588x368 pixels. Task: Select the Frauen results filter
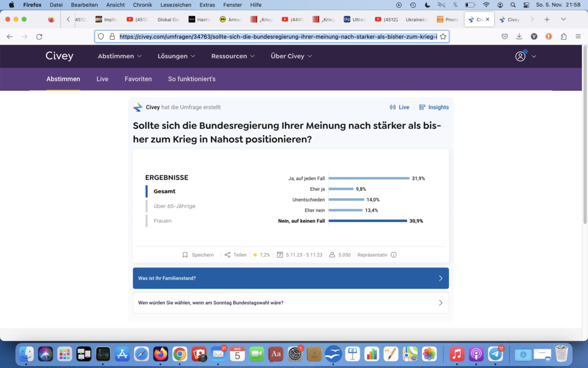click(163, 221)
